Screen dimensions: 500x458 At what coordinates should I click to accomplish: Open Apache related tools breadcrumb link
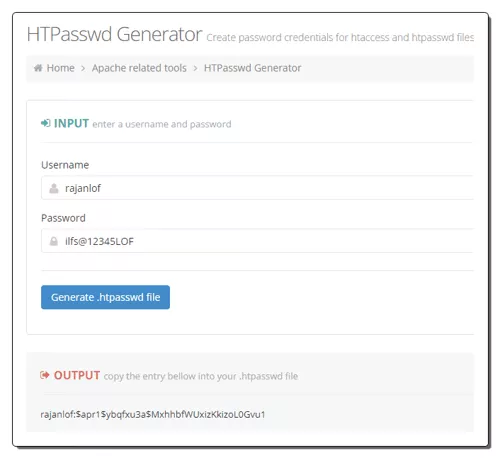coord(139,68)
